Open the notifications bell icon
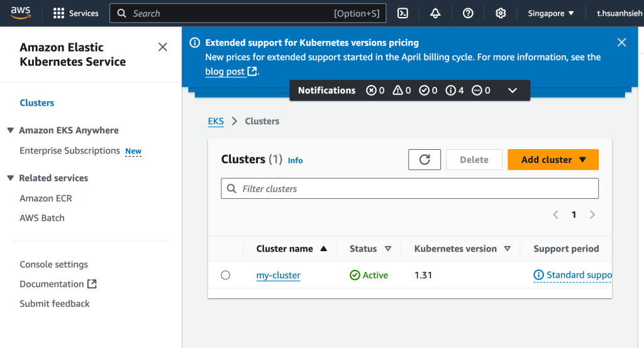644x348 pixels. (x=435, y=13)
